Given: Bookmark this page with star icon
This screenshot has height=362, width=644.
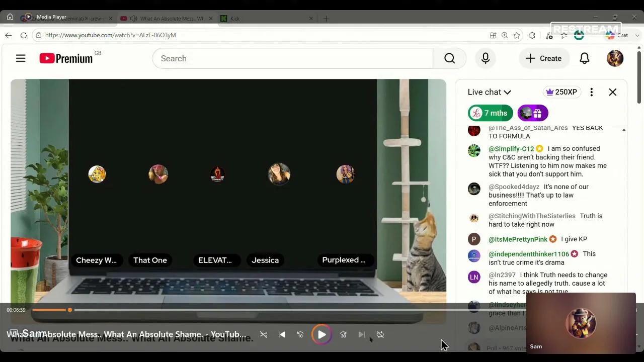Looking at the screenshot, I should 517,35.
